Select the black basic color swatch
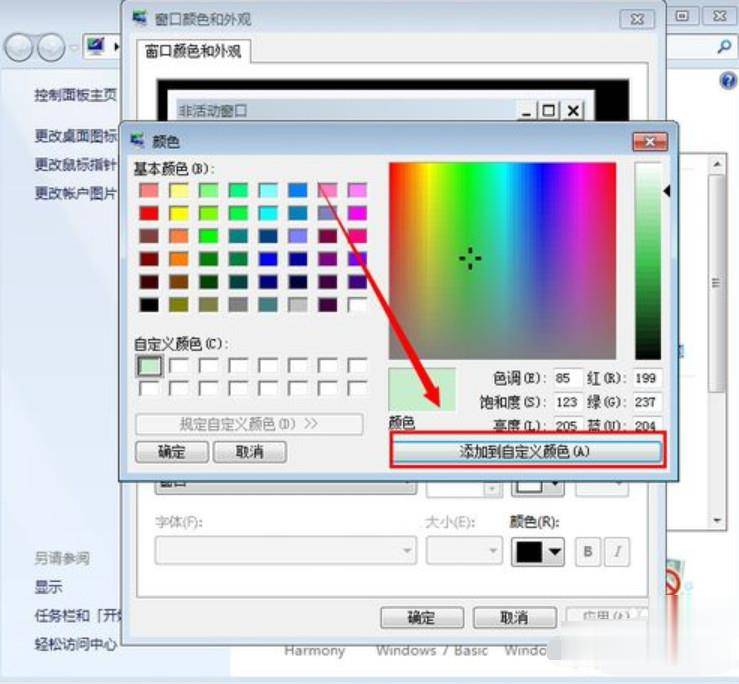The width and height of the screenshot is (739, 684). [x=149, y=305]
